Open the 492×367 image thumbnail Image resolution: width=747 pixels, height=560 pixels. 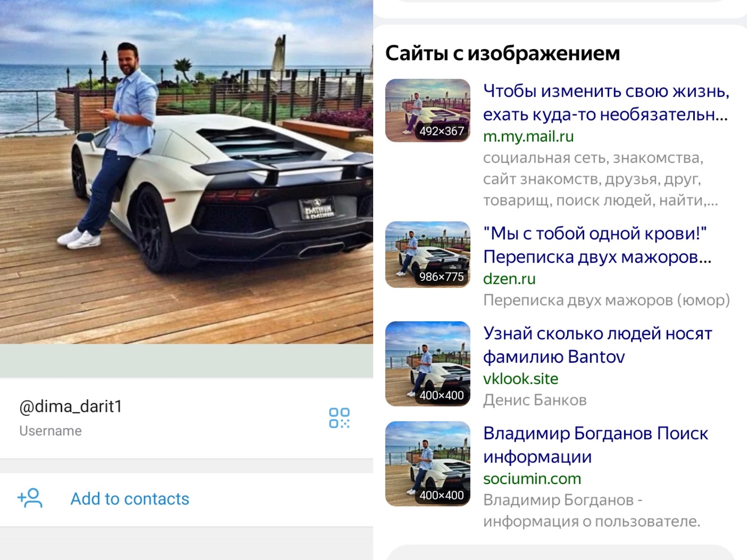click(428, 111)
